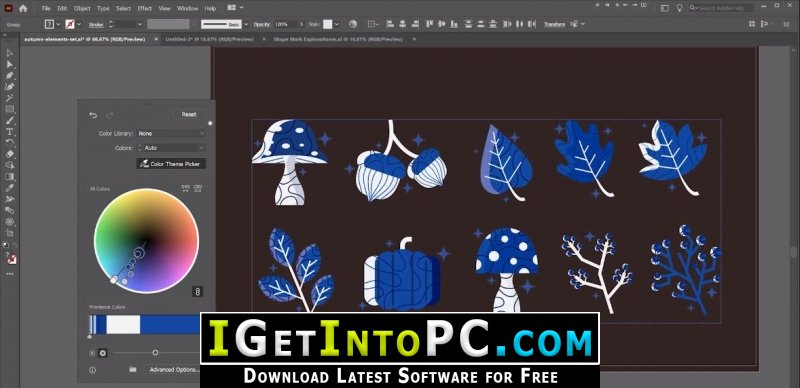
Task: Select the Pen tool
Action: click(10, 76)
